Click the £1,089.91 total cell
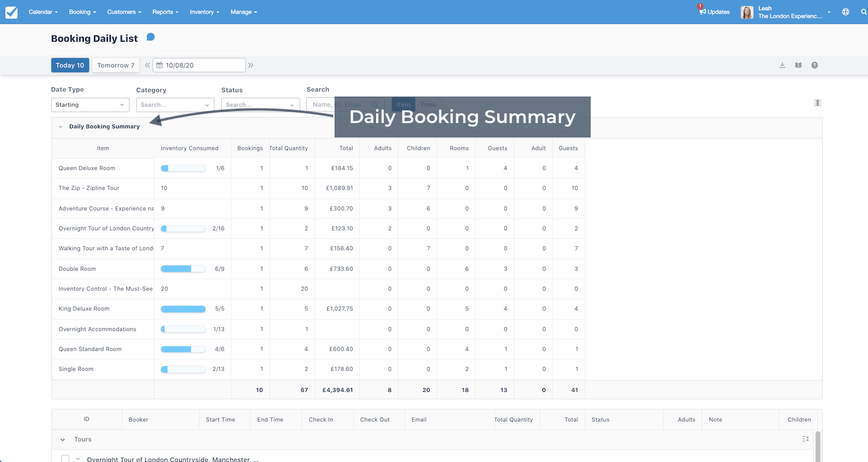The height and width of the screenshot is (462, 868). click(x=339, y=188)
